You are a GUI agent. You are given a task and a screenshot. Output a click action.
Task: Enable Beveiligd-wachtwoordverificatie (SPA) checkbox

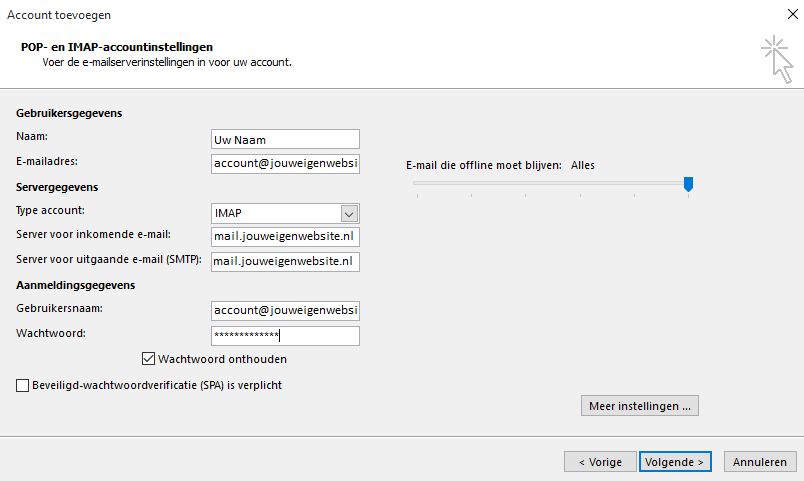coord(23,385)
